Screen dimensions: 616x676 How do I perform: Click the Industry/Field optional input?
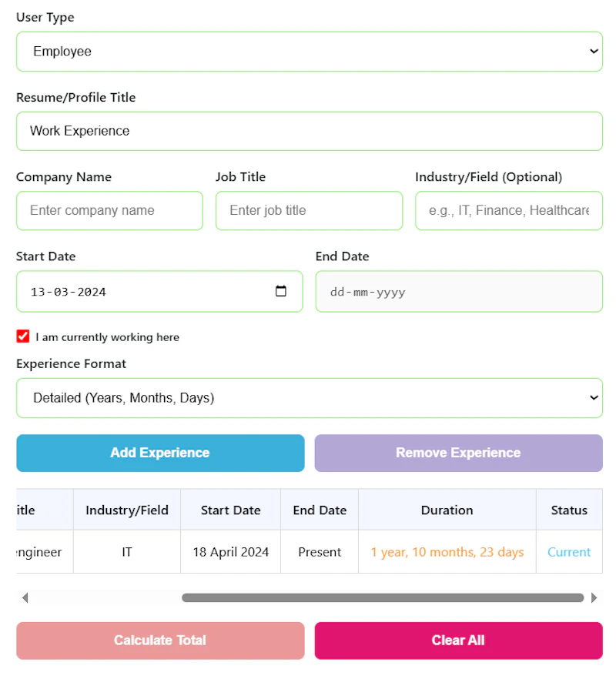[x=509, y=210]
